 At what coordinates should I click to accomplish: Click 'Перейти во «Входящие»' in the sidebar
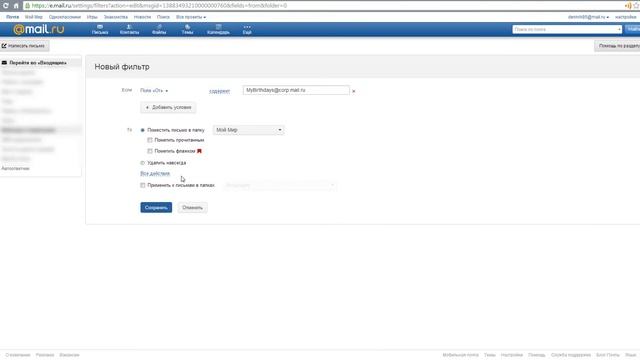point(38,63)
